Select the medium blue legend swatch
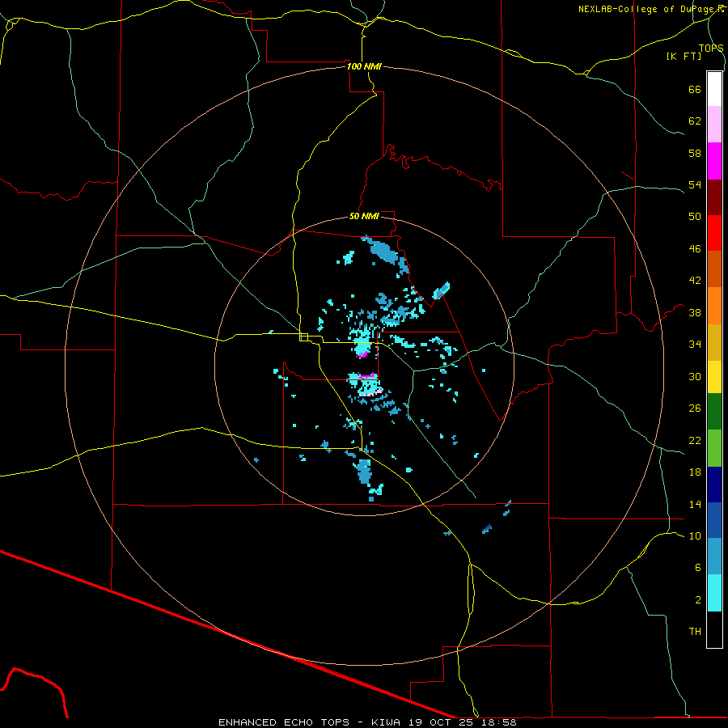 click(714, 520)
